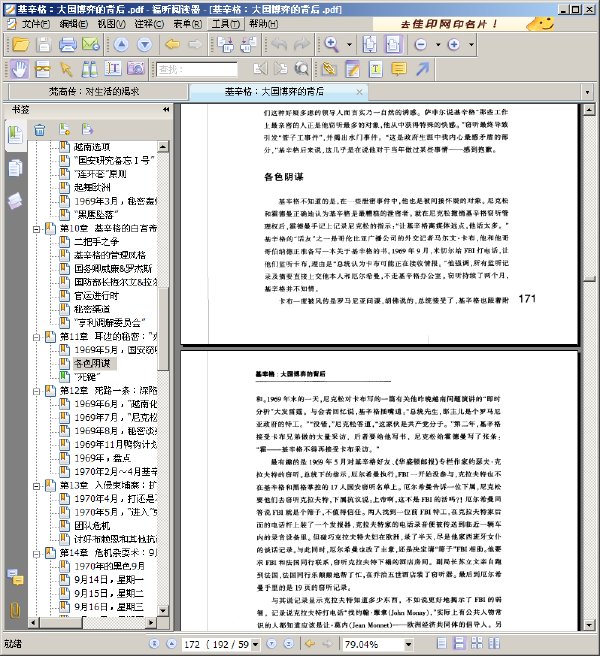This screenshot has height=656, width=600.
Task: Click the binoculars Search icon
Action: click(x=89, y=69)
